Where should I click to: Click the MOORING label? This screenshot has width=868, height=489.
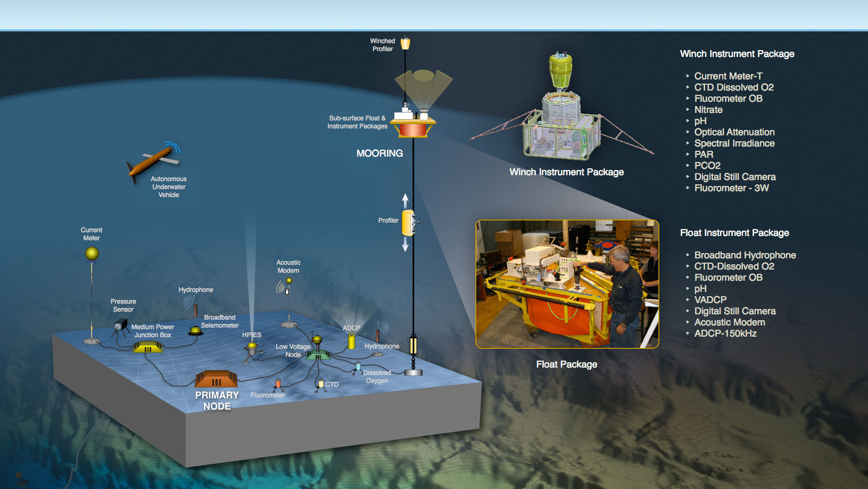(379, 153)
